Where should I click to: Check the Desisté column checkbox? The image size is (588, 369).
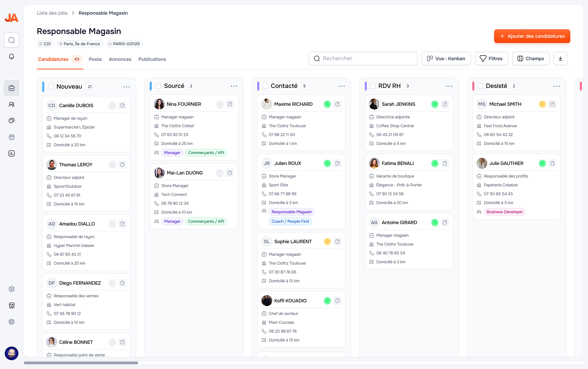tap(480, 86)
